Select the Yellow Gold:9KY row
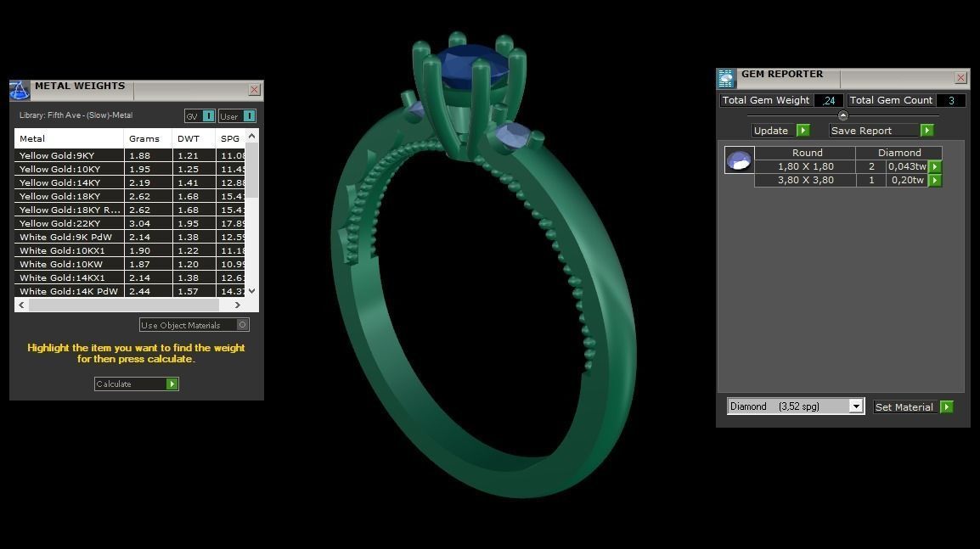The image size is (980, 549). [x=130, y=155]
